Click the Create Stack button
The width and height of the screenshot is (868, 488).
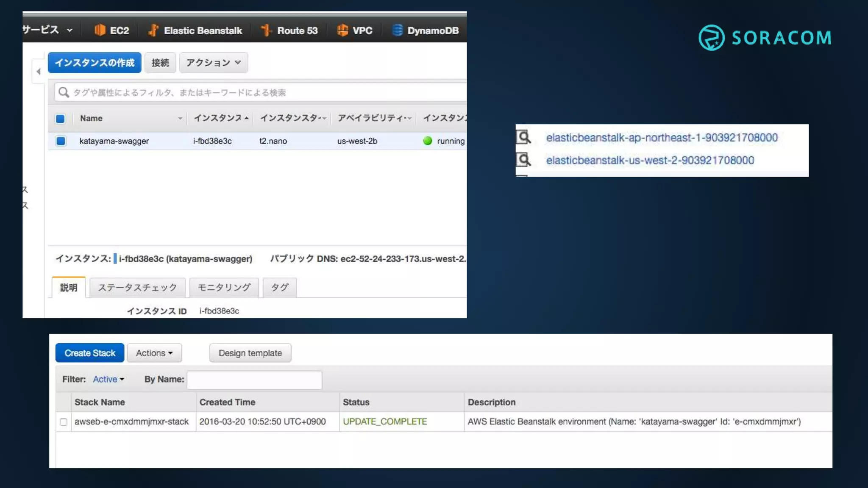pos(90,353)
